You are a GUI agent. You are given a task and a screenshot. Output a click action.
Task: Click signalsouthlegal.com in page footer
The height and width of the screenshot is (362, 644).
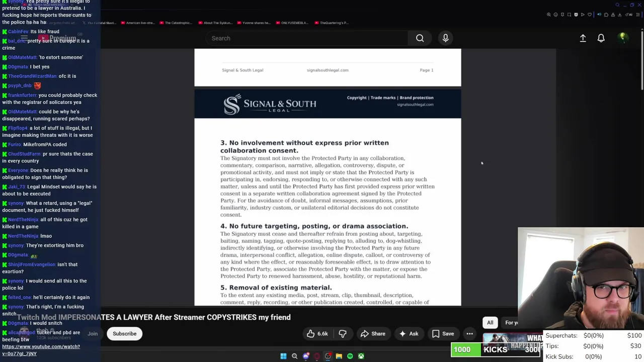328,70
